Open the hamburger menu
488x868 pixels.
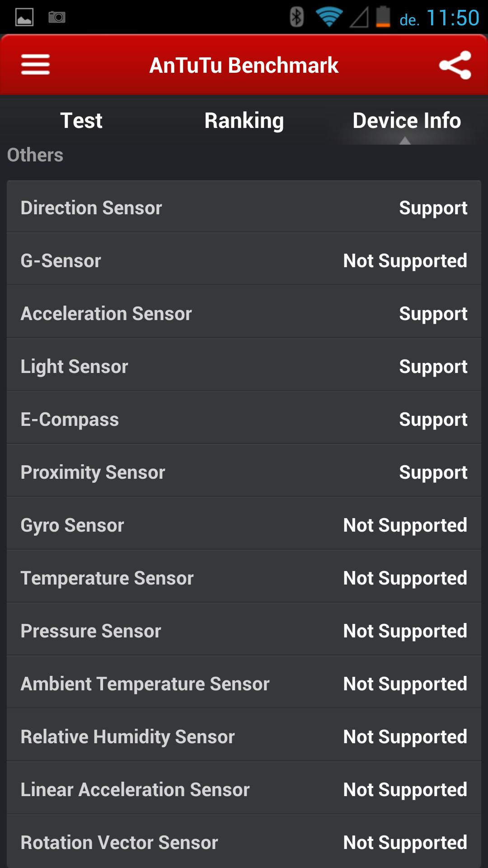tap(35, 65)
